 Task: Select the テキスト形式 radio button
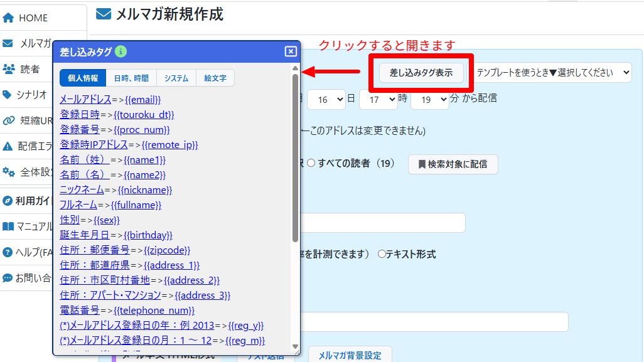[x=381, y=254]
